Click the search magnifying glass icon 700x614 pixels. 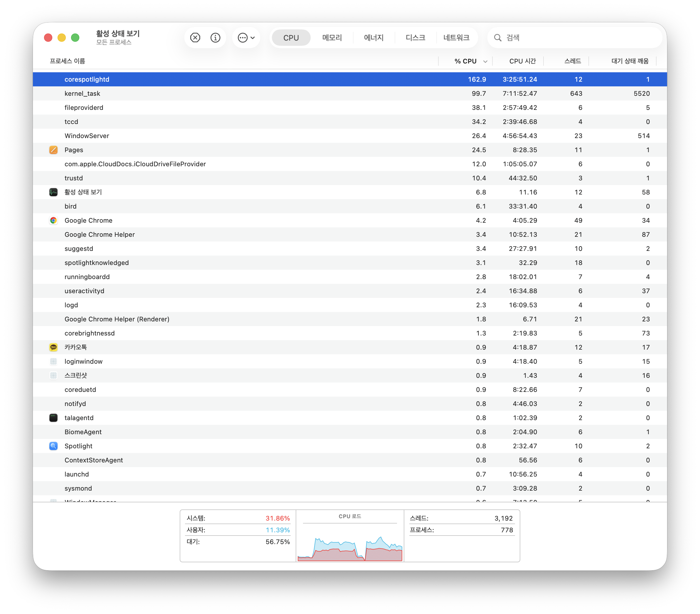[497, 38]
